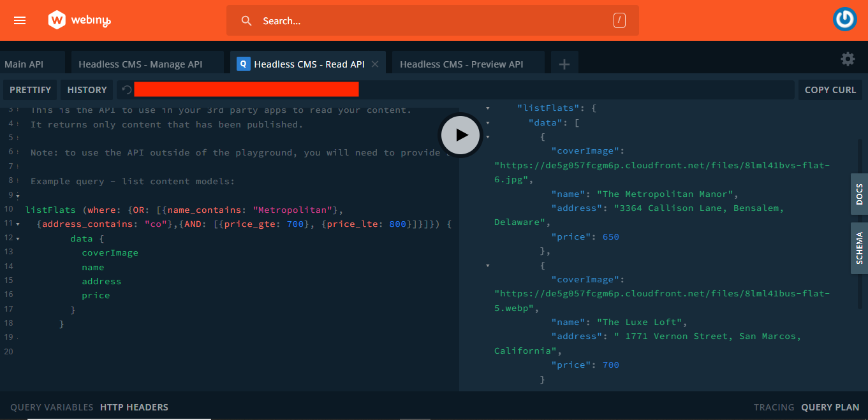Click the PRETTIFY button
868x420 pixels.
point(29,89)
